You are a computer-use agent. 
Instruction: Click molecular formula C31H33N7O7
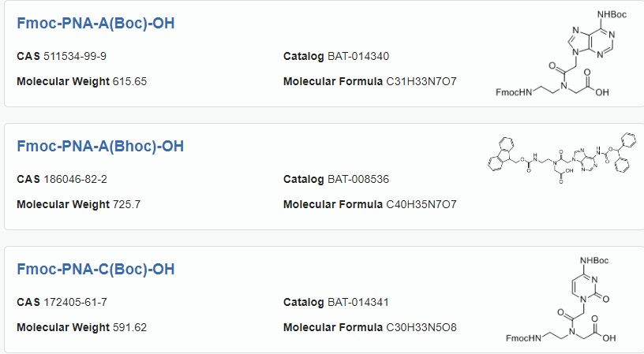tap(421, 81)
